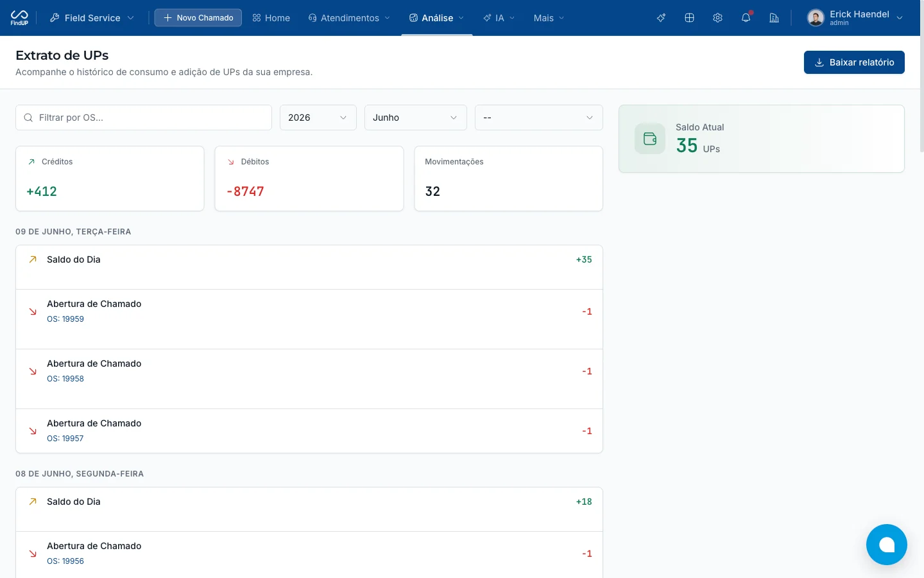Click Erick Haendel's avatar picture
The height and width of the screenshot is (578, 924).
coord(816,18)
